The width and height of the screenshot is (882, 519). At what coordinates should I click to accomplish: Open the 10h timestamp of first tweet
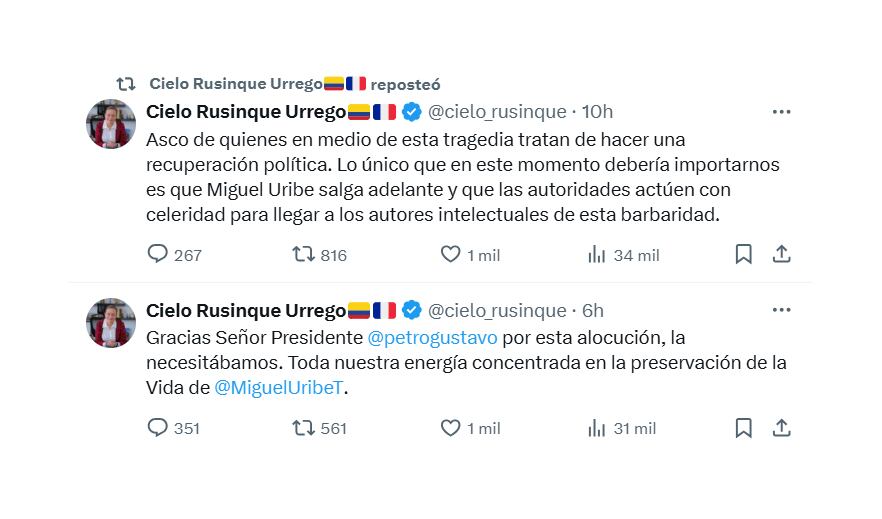tap(597, 112)
